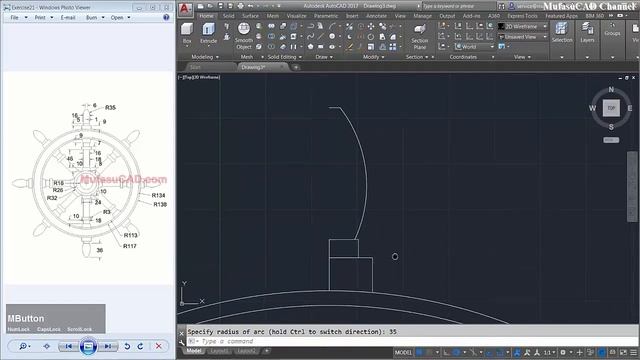Click the Plot icon in Quick Access toolbar
Image resolution: width=640 pixels, height=360 pixels.
click(240, 6)
